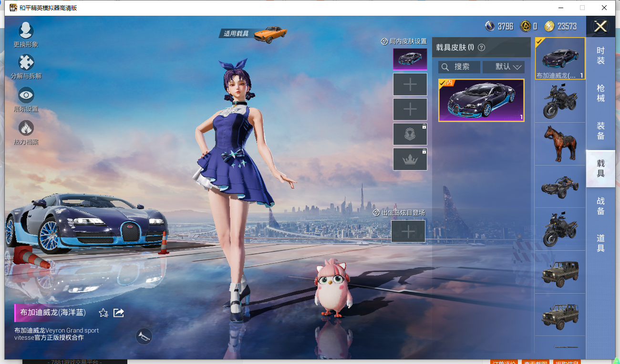Switch to the 载具 tab
Viewport: 620px width, 364px height.
click(600, 169)
